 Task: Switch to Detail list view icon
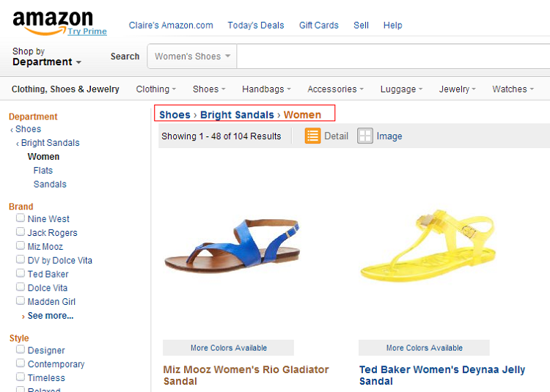point(312,136)
